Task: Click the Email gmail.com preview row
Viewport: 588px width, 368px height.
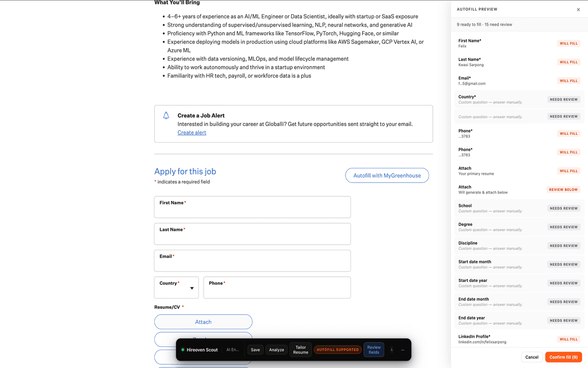Action: tap(520, 80)
